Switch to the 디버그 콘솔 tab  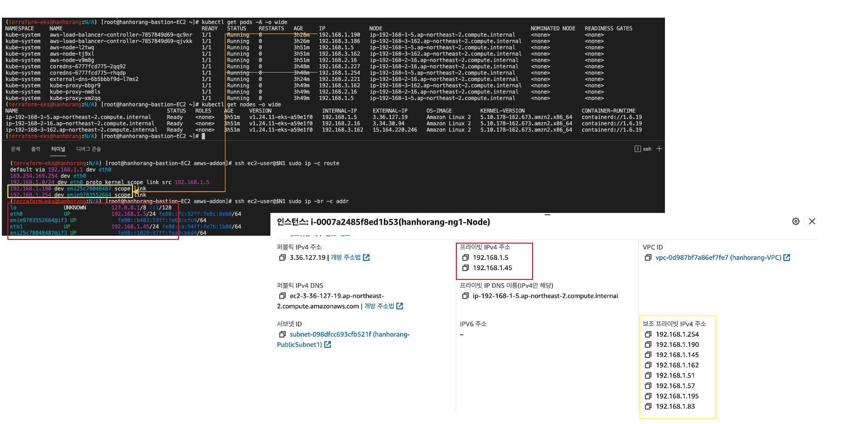(88, 149)
